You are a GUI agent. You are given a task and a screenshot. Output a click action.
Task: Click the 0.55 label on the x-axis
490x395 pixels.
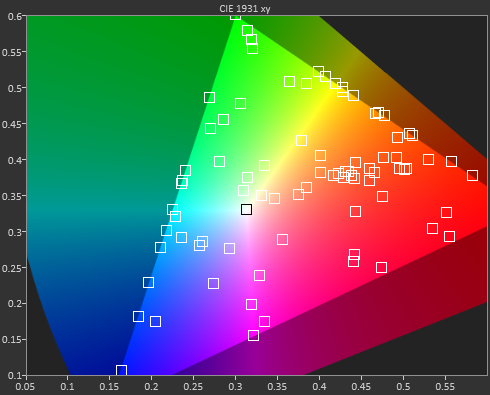pos(445,387)
